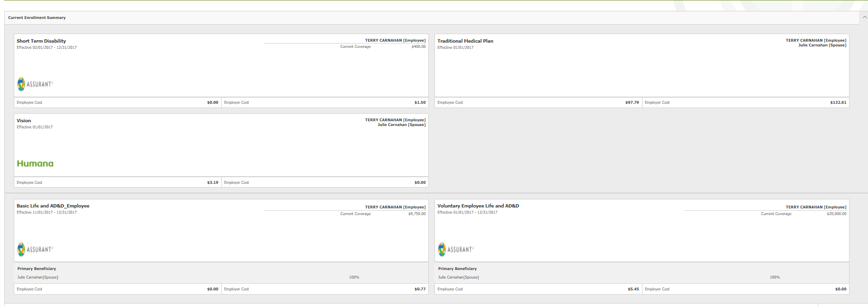The width and height of the screenshot is (868, 306).
Task: Click Julie Carnahan [Spouse] in the Vision card
Action: point(401,125)
